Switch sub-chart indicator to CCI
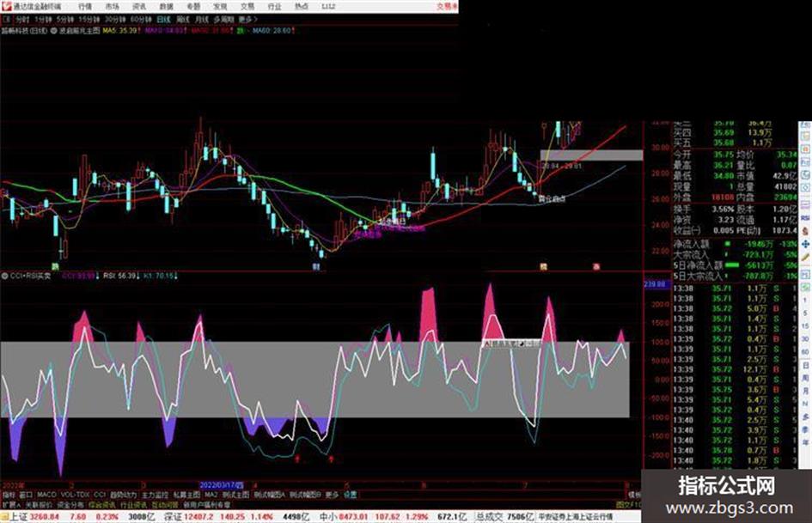 click(x=100, y=495)
